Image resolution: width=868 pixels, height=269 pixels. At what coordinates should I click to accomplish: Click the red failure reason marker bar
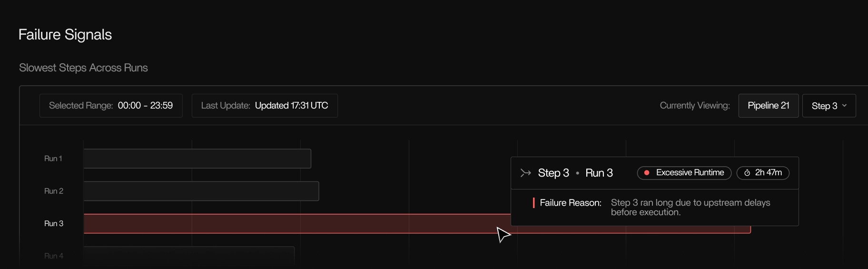point(533,203)
